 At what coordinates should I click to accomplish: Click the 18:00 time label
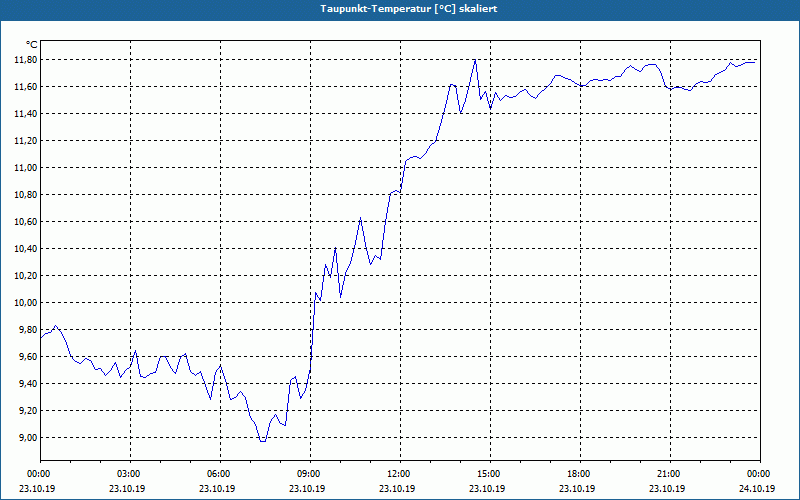point(580,474)
